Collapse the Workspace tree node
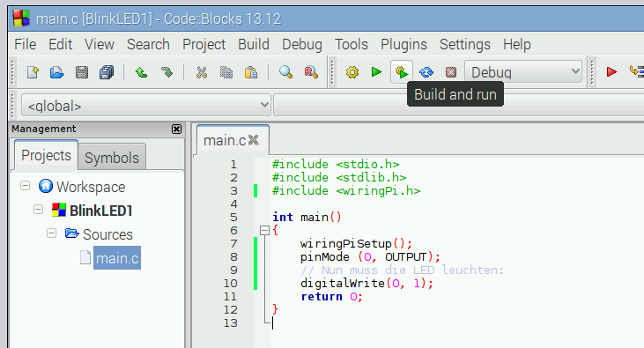Viewport: 644px width, 348px height. 25,186
